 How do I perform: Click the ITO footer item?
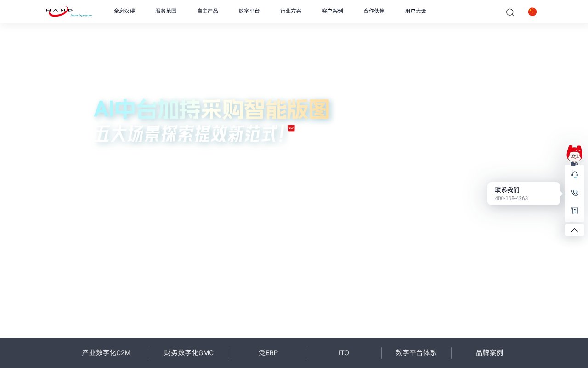point(344,353)
